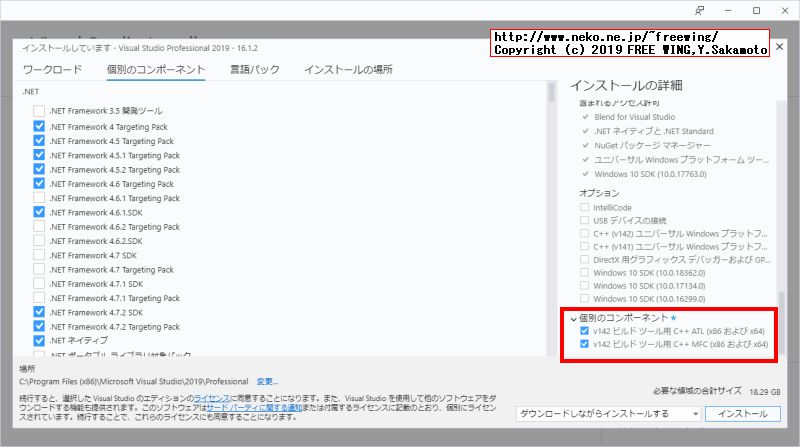The height and width of the screenshot is (447, 800).
Task: Uncheck v142 C++ MFC component
Action: tap(584, 344)
